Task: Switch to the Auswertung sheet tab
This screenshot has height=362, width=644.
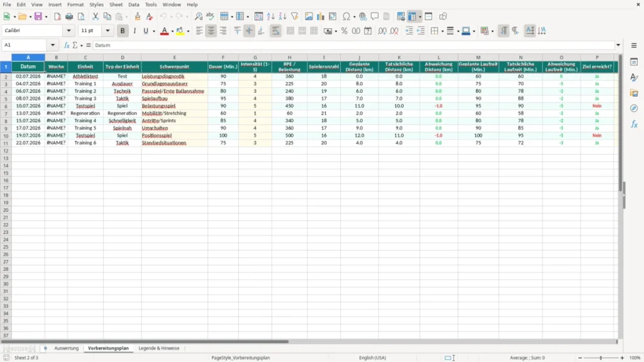Action: [x=66, y=348]
